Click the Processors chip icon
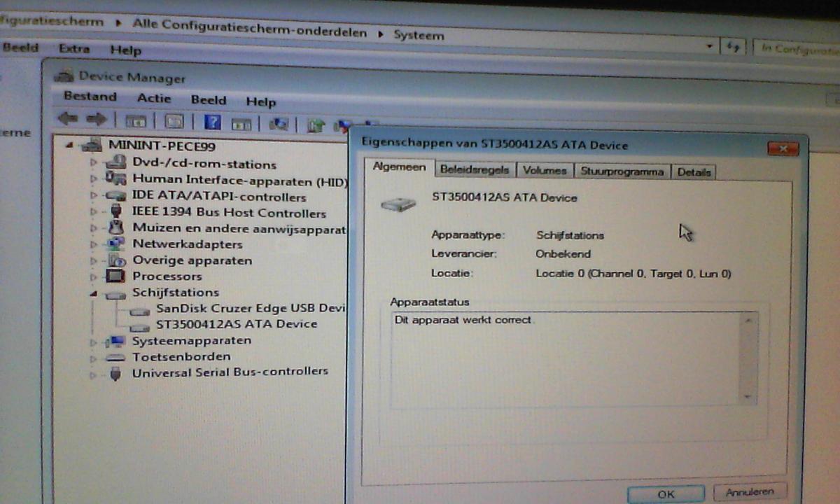This screenshot has width=840, height=504. pyautogui.click(x=115, y=276)
